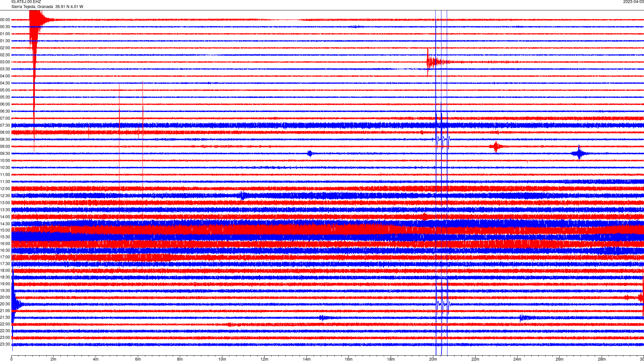Screen dimensions: 644x362
Task: Click the blue event near 27m on 09:30 trace
Action: click(579, 154)
